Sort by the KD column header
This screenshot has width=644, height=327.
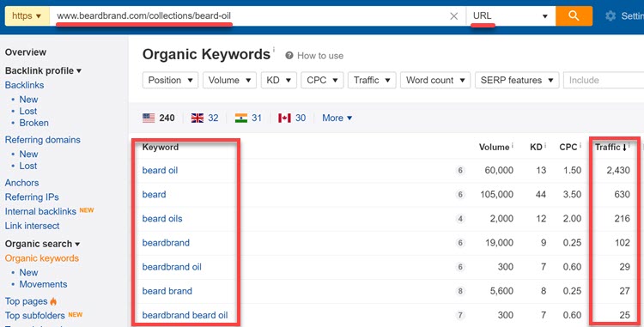point(536,147)
